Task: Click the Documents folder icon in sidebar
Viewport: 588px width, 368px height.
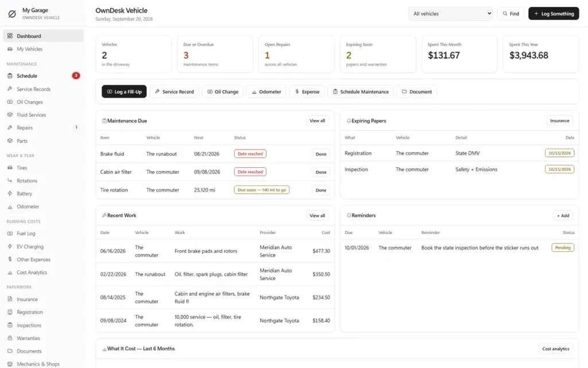Action: click(x=10, y=351)
